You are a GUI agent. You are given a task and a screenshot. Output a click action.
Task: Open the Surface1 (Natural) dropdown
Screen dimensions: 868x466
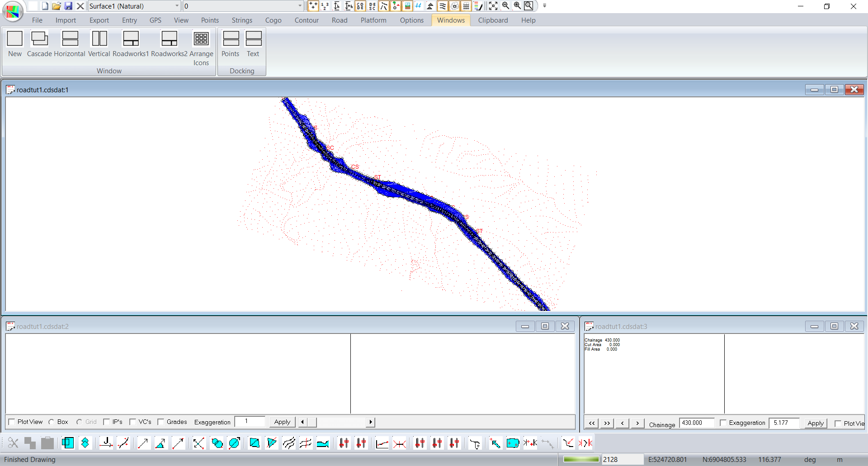(177, 6)
